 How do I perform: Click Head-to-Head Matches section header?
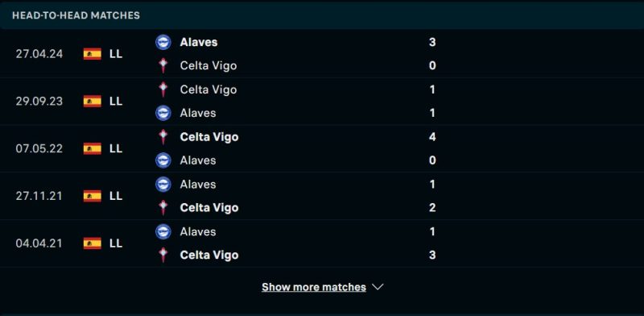pos(76,15)
